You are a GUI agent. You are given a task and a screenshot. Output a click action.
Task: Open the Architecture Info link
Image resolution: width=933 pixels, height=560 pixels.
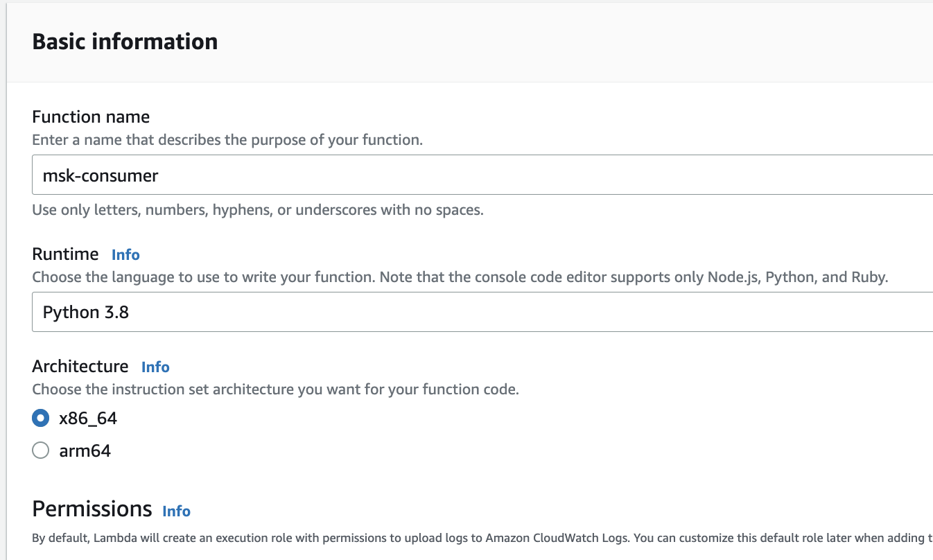[x=155, y=367]
